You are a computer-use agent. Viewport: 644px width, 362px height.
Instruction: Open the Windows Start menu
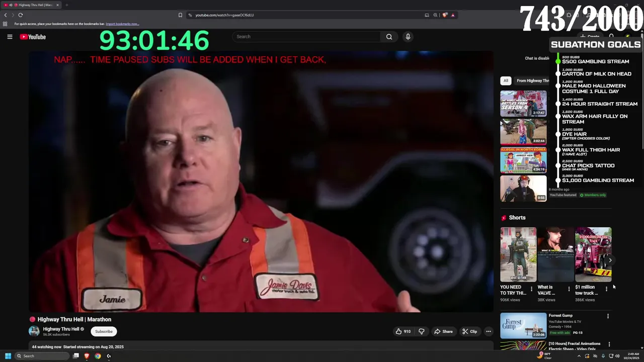coord(8,356)
